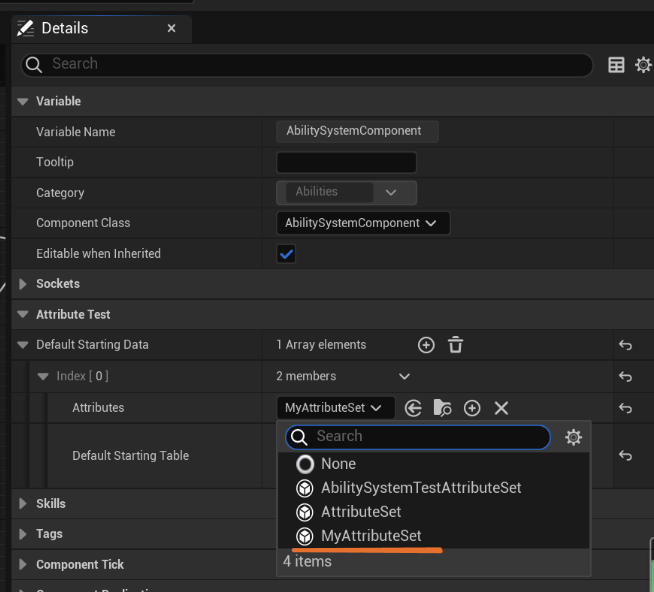Image resolution: width=654 pixels, height=592 pixels.
Task: Select MyAttributeSet from the list
Action: click(x=371, y=536)
